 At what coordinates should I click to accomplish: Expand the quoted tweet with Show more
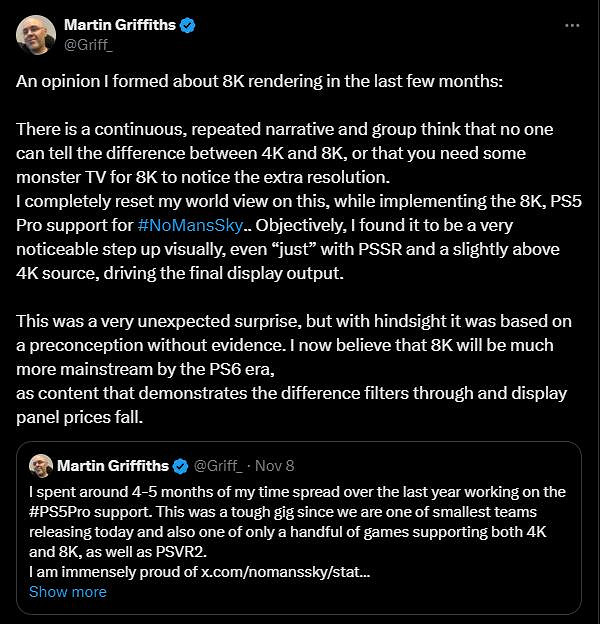click(67, 591)
